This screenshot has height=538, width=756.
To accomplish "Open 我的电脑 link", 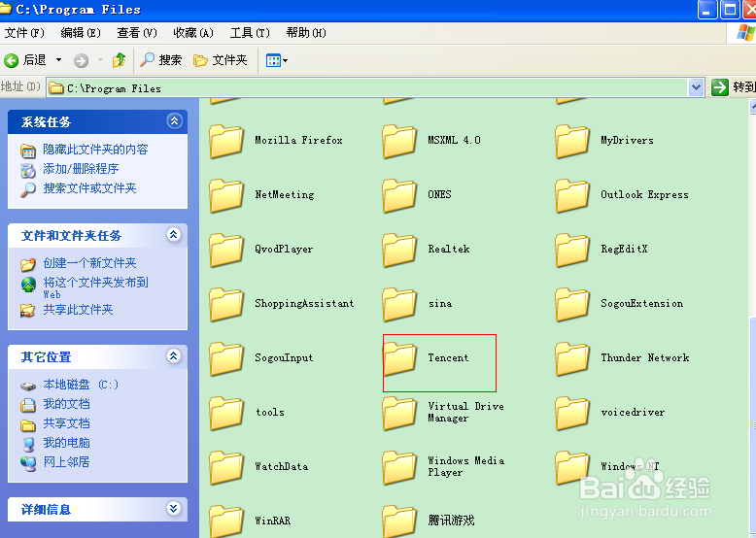I will coord(66,442).
